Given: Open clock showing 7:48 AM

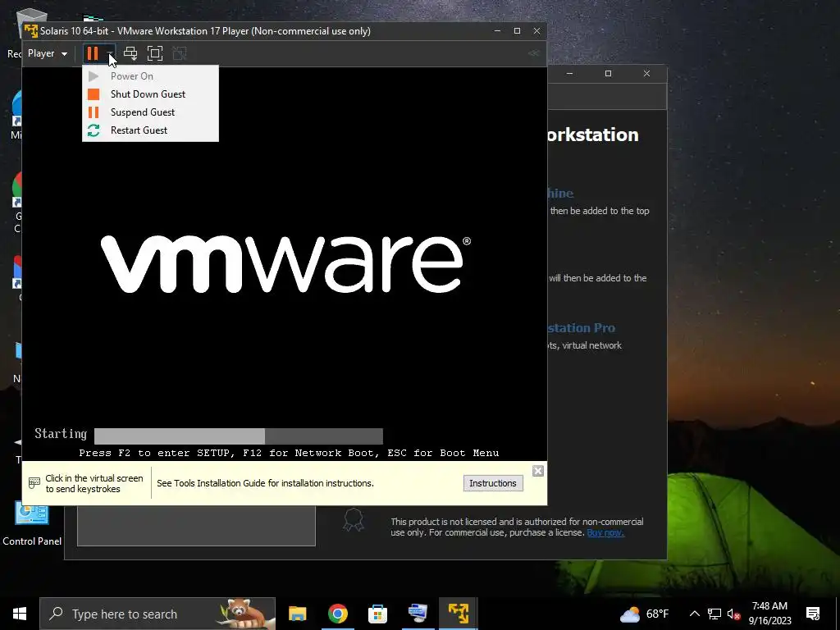Looking at the screenshot, I should (769, 614).
